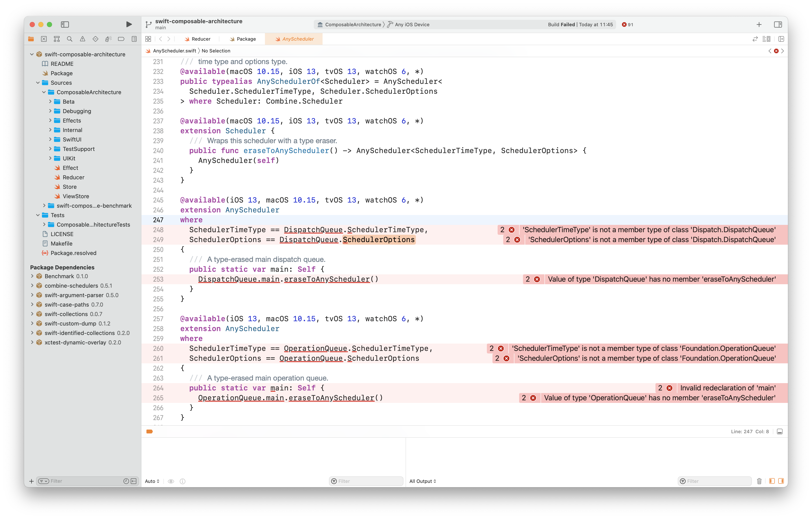The image size is (812, 519).
Task: Show the Report navigator
Action: pyautogui.click(x=134, y=39)
